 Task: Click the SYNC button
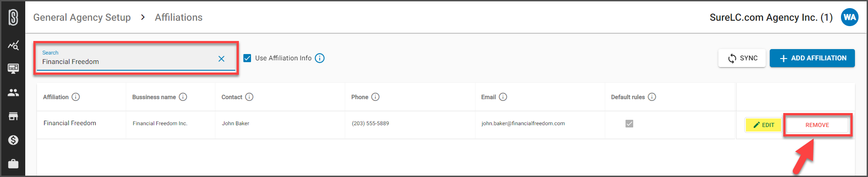[742, 58]
